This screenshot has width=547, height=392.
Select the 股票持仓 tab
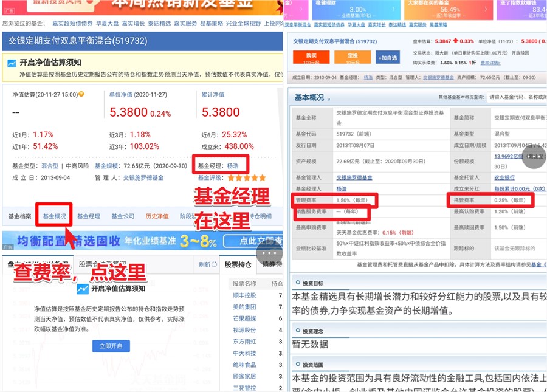tap(238, 265)
